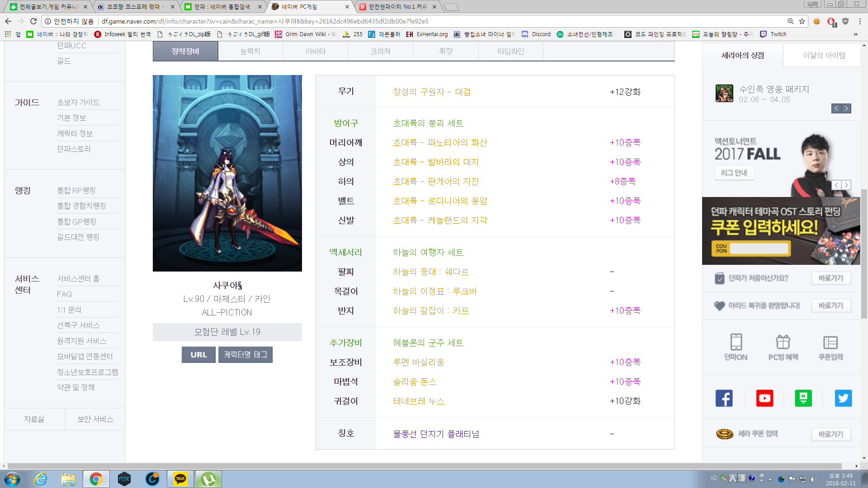Click the 수인족 영웅 패키지 thumbnail
Image resolution: width=868 pixels, height=488 pixels.
[x=724, y=94]
